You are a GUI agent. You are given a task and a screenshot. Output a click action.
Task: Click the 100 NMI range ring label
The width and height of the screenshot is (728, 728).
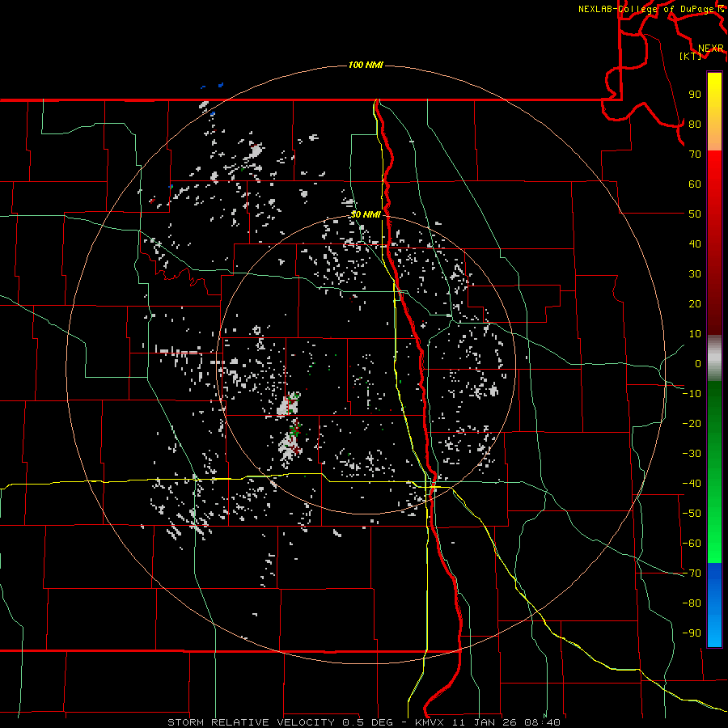pyautogui.click(x=366, y=65)
